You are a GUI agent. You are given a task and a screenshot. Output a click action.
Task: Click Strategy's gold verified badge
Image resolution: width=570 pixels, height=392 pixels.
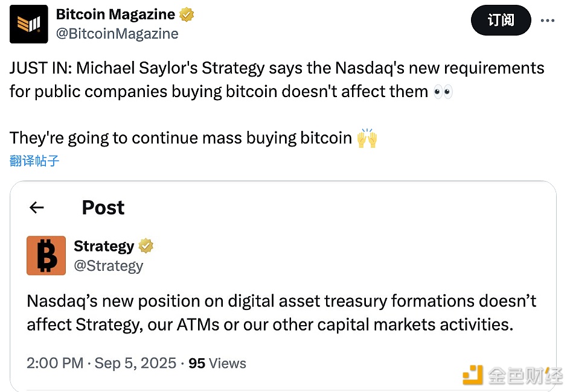[146, 246]
